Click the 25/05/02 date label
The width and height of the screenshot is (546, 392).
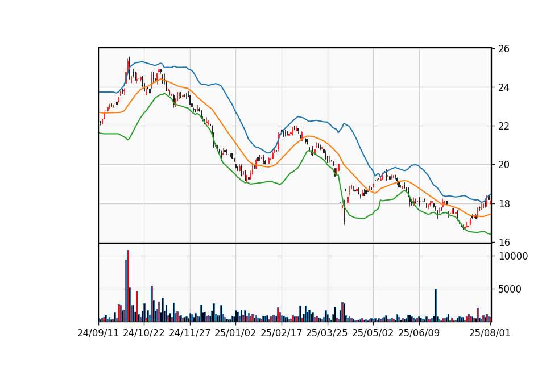373,333
